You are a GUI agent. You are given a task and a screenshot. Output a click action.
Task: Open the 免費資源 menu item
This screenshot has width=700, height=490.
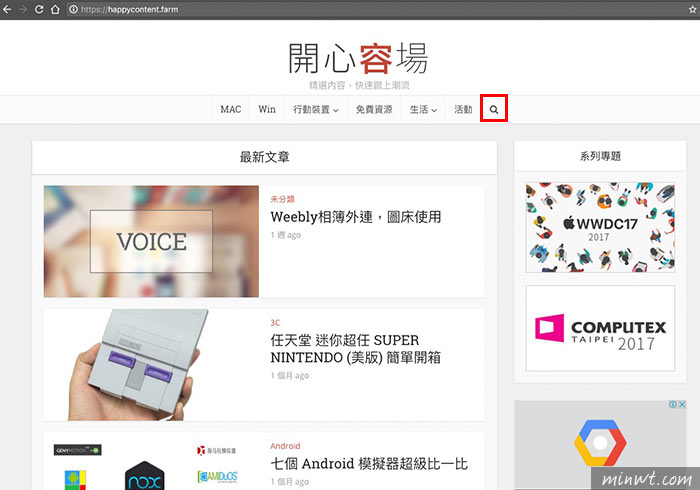[x=374, y=109]
